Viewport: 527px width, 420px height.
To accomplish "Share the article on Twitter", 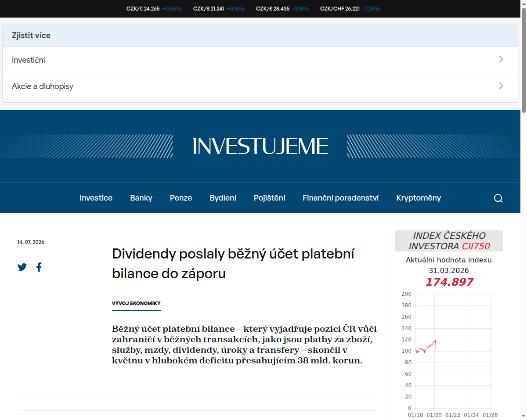I will pos(22,267).
